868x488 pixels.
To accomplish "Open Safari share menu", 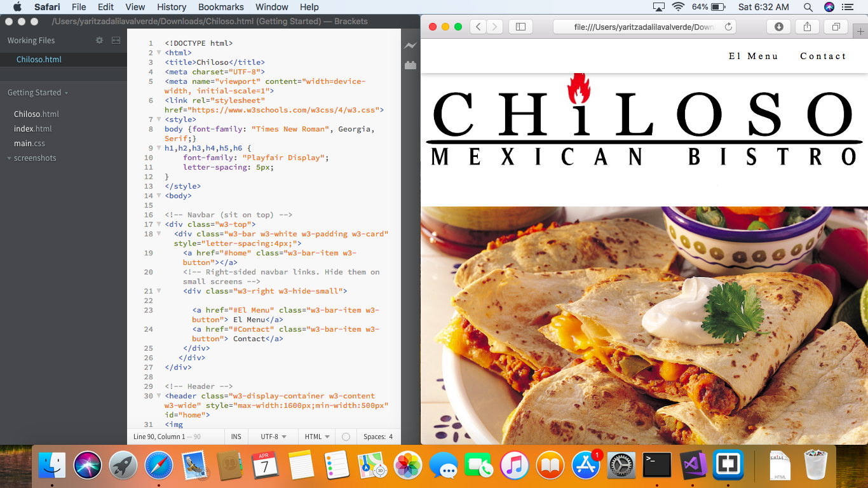I will [x=807, y=27].
